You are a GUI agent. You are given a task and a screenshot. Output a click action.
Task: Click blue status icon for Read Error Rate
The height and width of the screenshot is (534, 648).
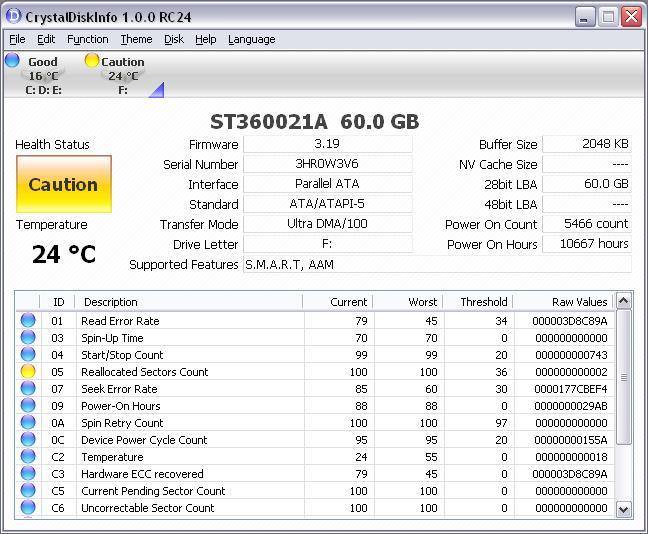(28, 320)
